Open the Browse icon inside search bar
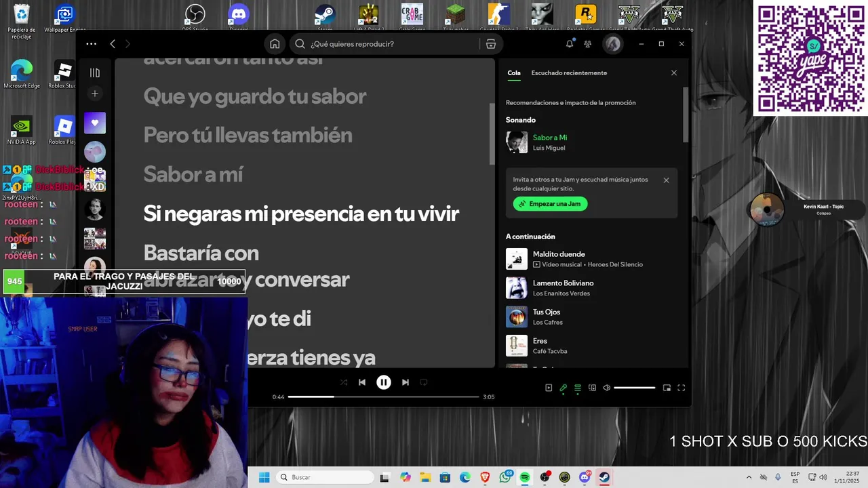The height and width of the screenshot is (488, 868). [491, 44]
